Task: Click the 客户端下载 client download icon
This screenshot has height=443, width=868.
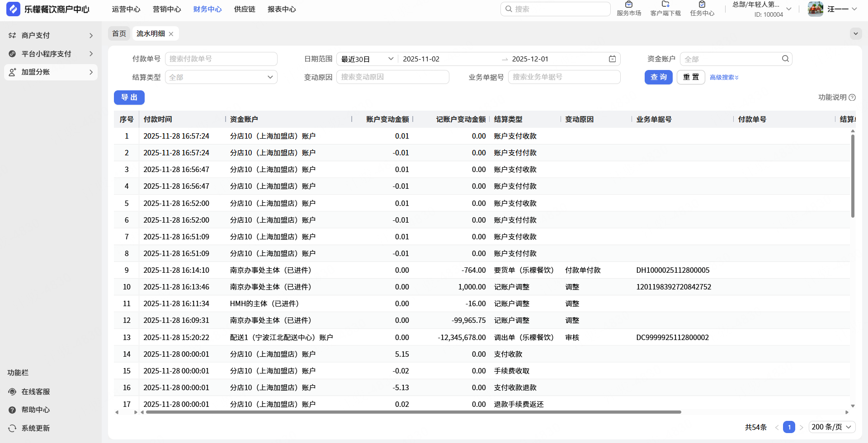Action: point(665,5)
